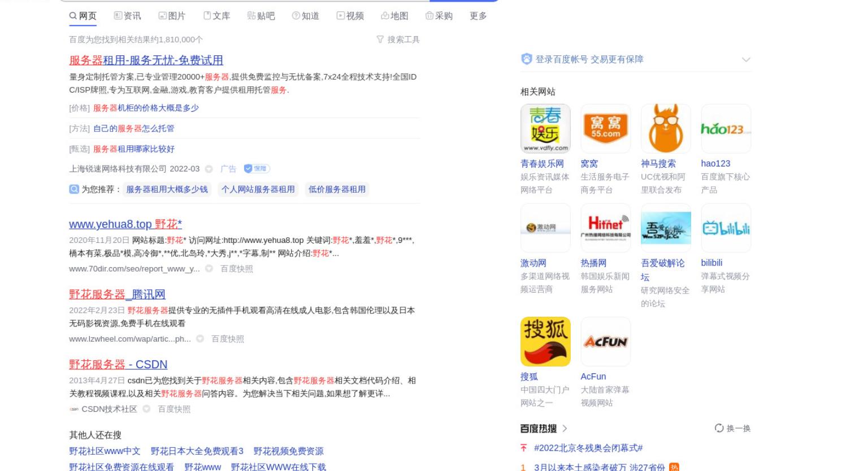
Task: Open the CSDN result title
Action: click(118, 364)
